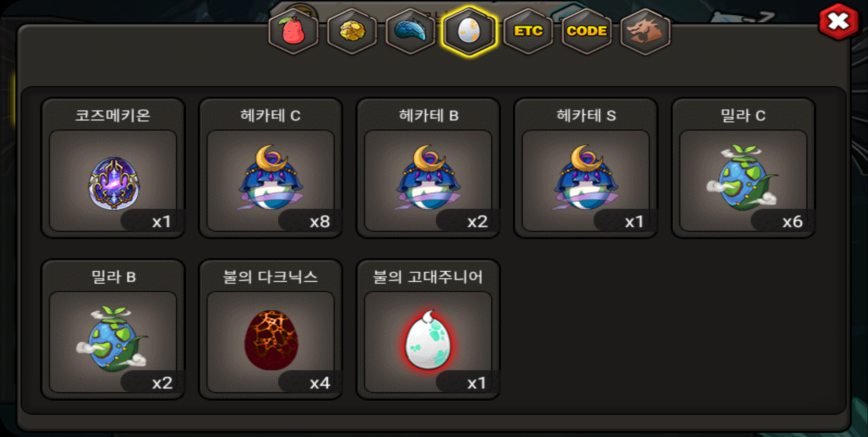Click the 코즈메키온 item title text
The width and height of the screenshot is (868, 437).
point(113,116)
